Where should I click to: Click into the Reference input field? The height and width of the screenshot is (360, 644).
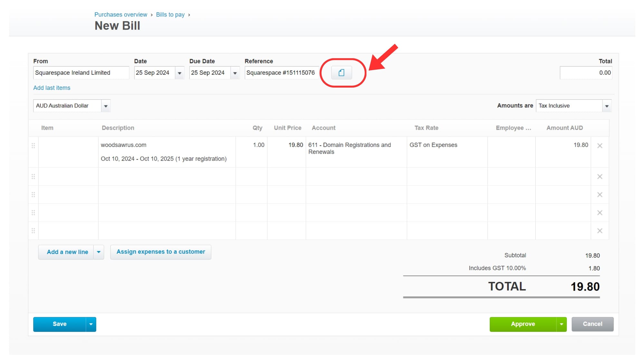click(282, 73)
